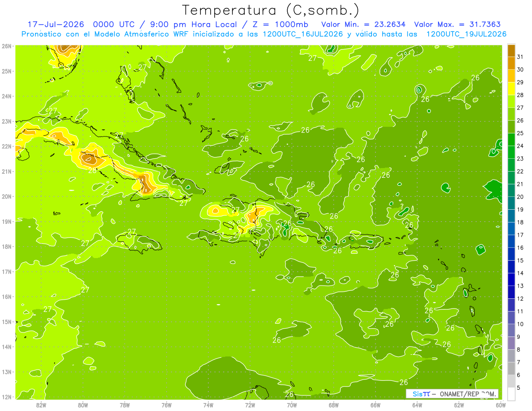Click the '78W' longitude label

125,405
